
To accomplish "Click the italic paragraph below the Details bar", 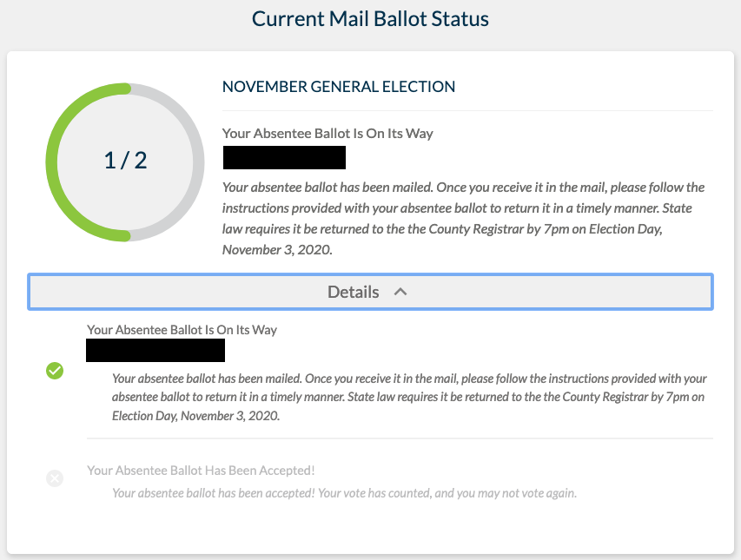I will 408,397.
